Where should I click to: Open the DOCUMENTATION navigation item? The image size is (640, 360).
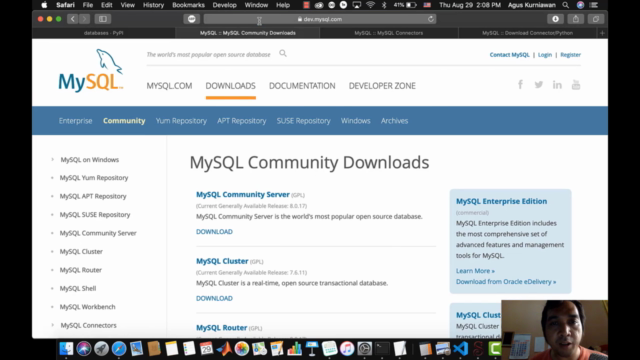302,86
